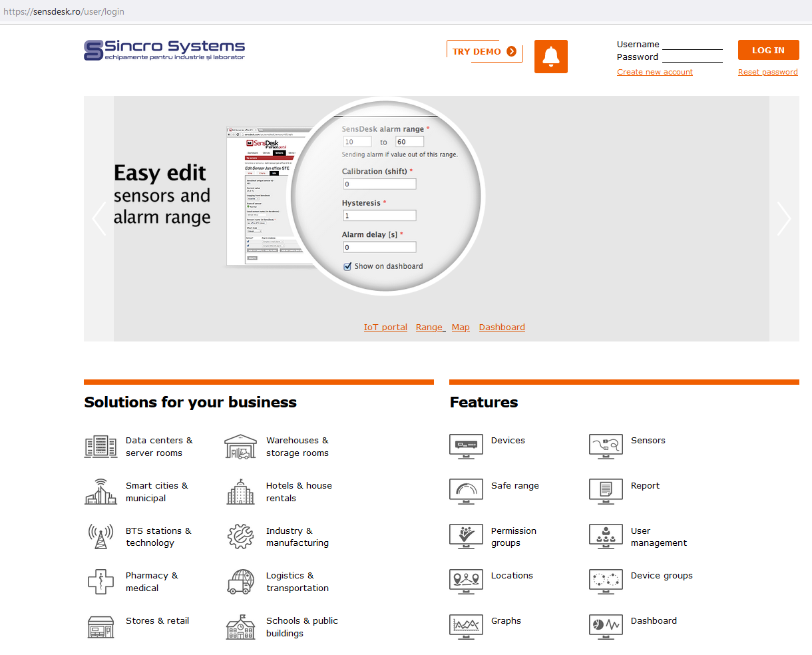Click the Warehouses forklift icon
This screenshot has height=655, width=812.
coord(240,447)
